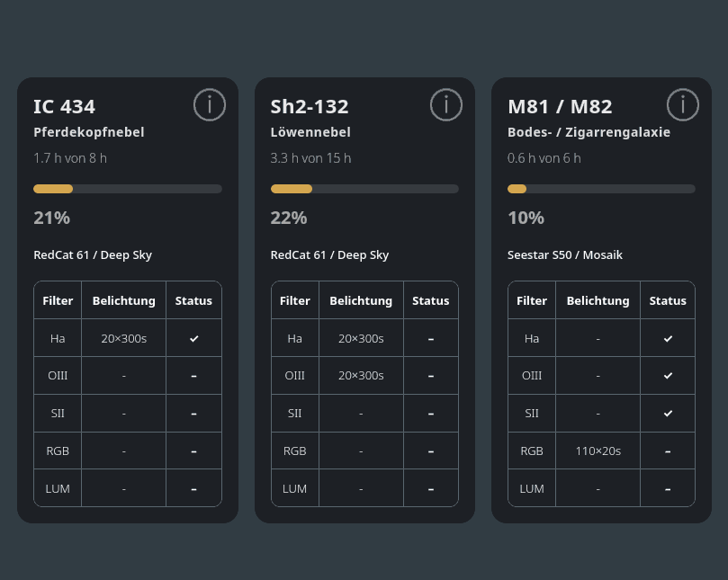Open info icon on M81 / M82 card
The height and width of the screenshot is (580, 728).
click(x=683, y=105)
